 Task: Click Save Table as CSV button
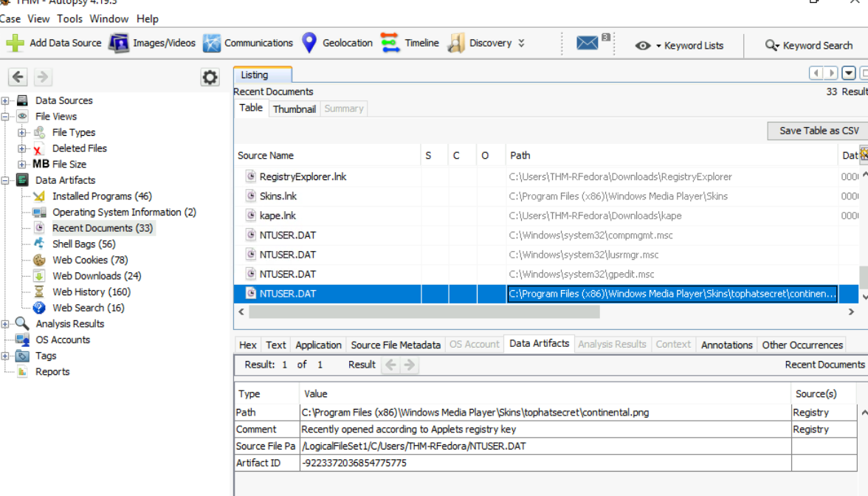[x=819, y=131]
